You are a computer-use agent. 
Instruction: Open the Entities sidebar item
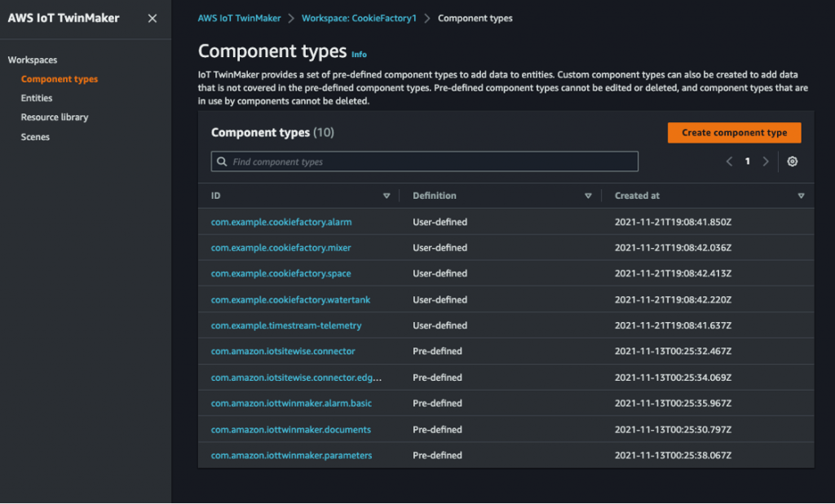[38, 98]
